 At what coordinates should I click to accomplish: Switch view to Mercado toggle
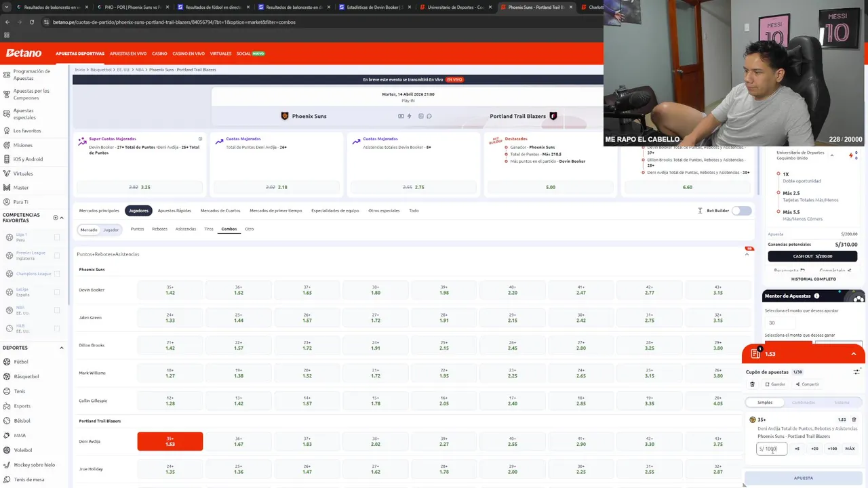[x=89, y=230]
